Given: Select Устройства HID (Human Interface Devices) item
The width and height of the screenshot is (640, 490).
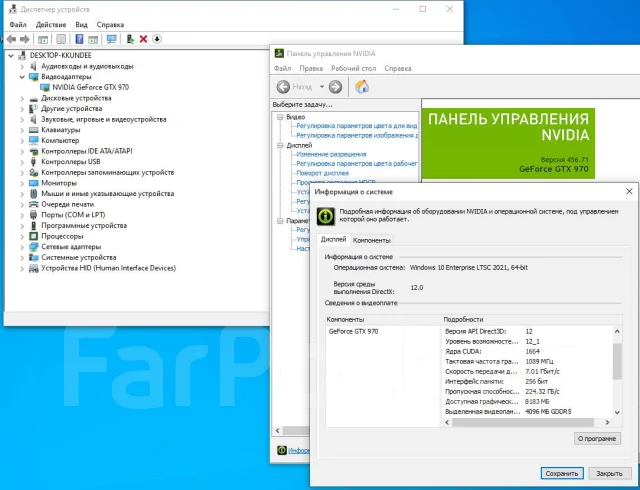Looking at the screenshot, I should tap(109, 268).
